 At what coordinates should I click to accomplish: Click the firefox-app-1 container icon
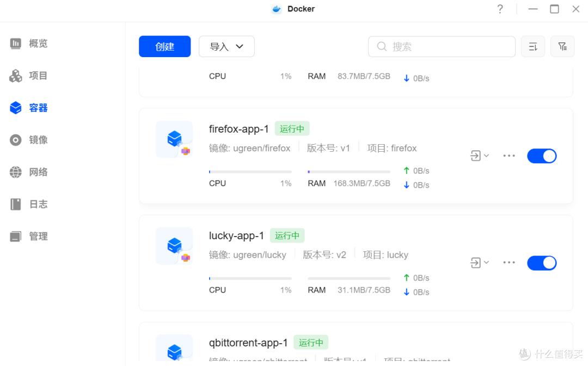point(174,139)
